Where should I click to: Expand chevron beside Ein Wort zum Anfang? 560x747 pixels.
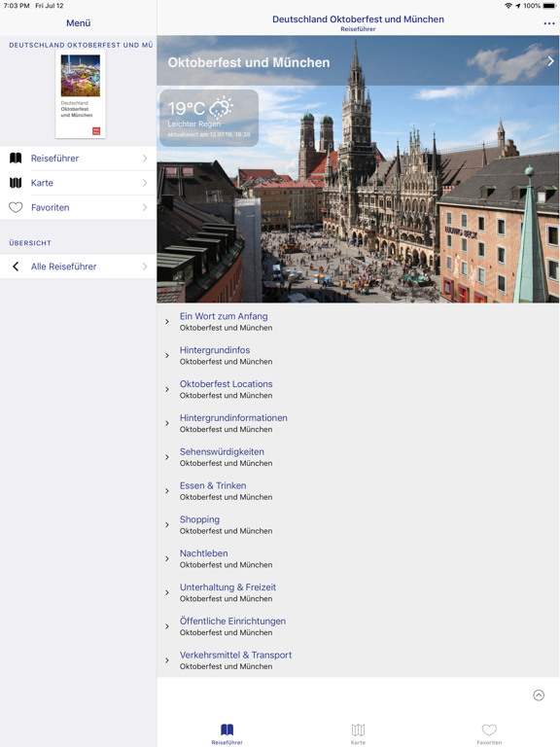(x=166, y=322)
